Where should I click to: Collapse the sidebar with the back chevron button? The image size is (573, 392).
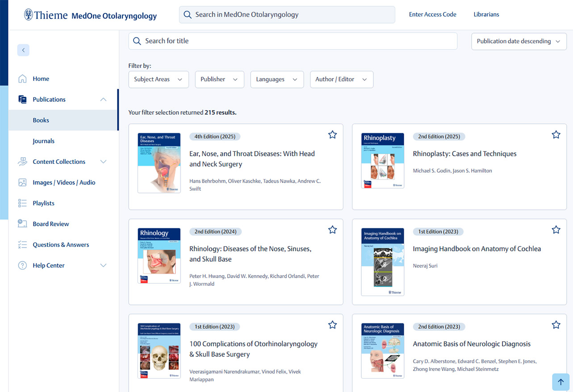pyautogui.click(x=23, y=50)
